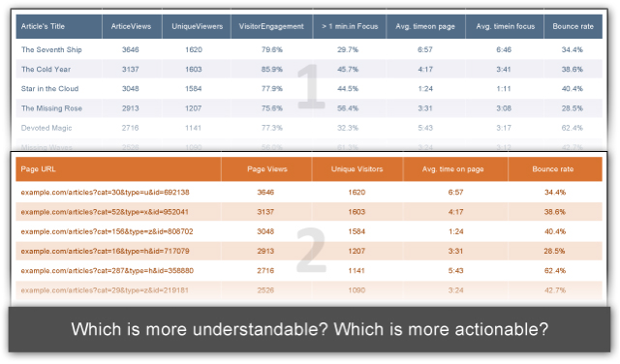The height and width of the screenshot is (364, 620).
Task: Click the VisitorEngagement column header
Action: [x=271, y=26]
